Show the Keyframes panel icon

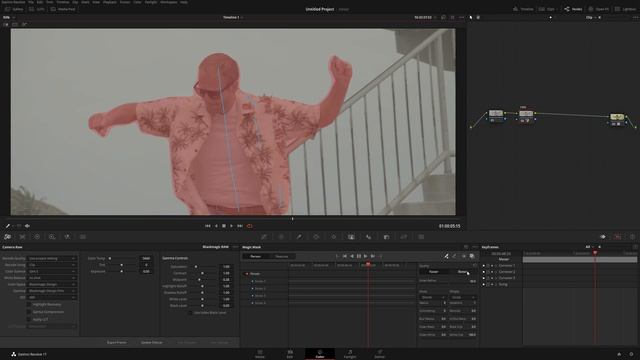[603, 237]
